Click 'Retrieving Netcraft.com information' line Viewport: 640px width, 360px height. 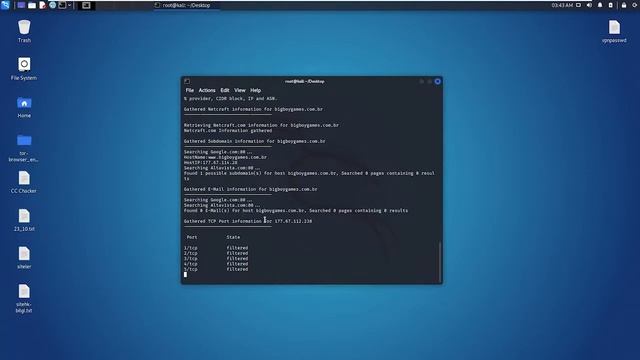click(261, 125)
